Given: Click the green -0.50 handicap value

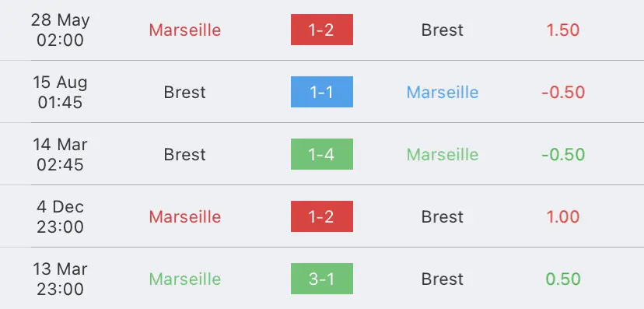Looking at the screenshot, I should tap(562, 154).
